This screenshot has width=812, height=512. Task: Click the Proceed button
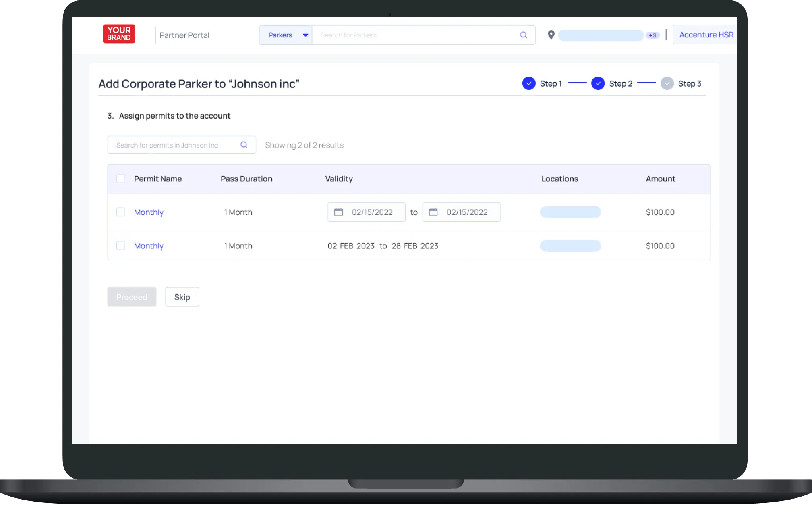(x=132, y=297)
